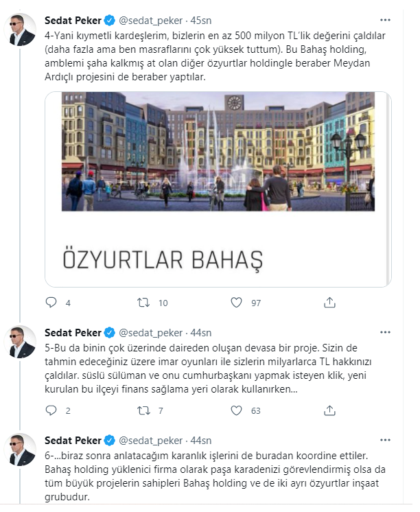Reply to the tweet with 4 comments
The height and width of the screenshot is (512, 420).
[x=51, y=303]
